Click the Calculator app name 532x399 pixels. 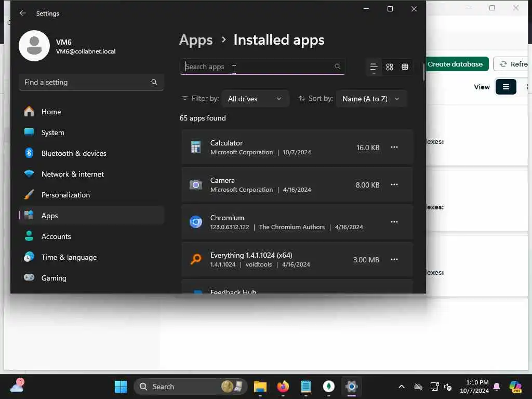[x=227, y=143]
